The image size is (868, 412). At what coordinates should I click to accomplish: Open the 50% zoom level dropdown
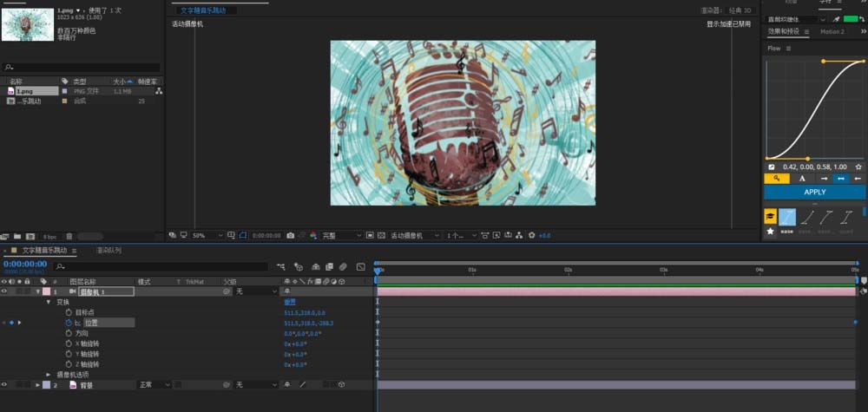tap(207, 235)
